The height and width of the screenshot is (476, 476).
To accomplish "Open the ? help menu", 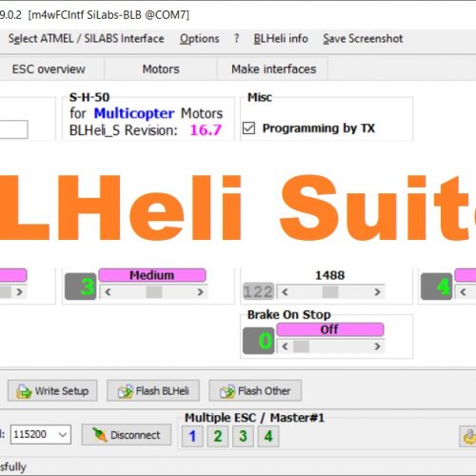I will (236, 39).
